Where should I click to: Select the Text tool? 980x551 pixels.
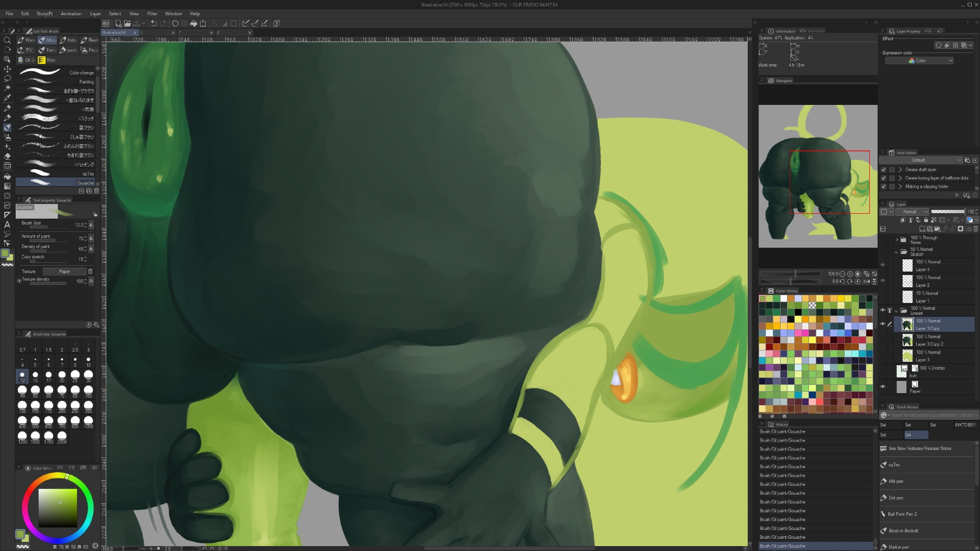coord(7,225)
